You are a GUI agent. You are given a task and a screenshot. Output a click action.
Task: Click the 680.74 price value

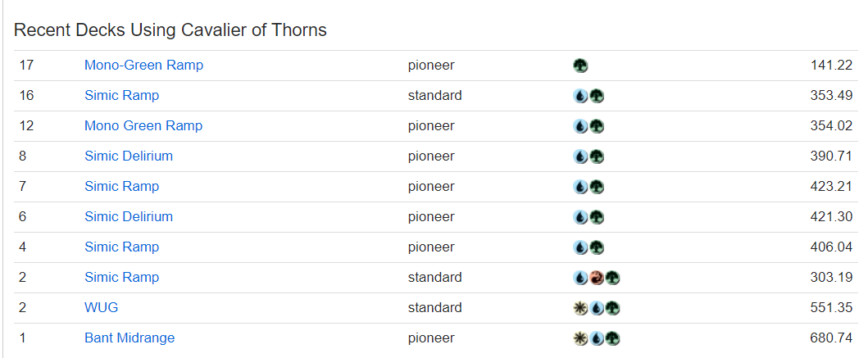831,338
